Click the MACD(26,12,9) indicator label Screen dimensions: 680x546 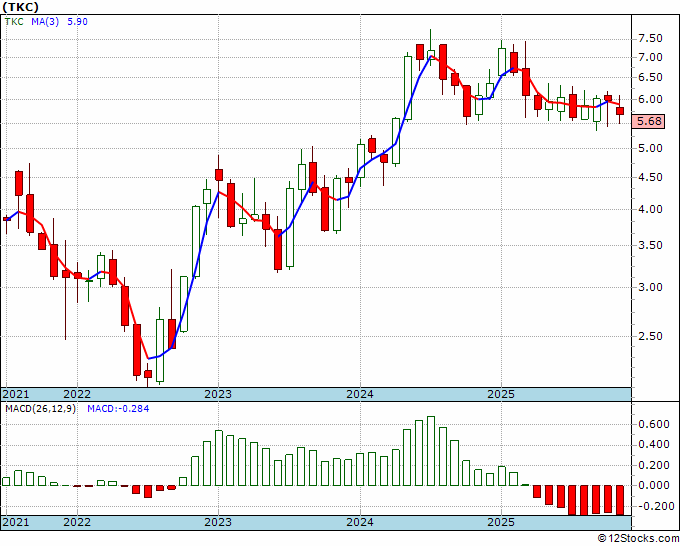click(40, 409)
